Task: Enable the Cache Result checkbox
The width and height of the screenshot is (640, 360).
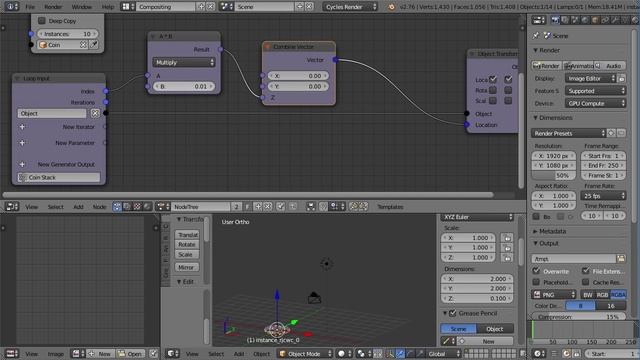Action: pyautogui.click(x=586, y=282)
